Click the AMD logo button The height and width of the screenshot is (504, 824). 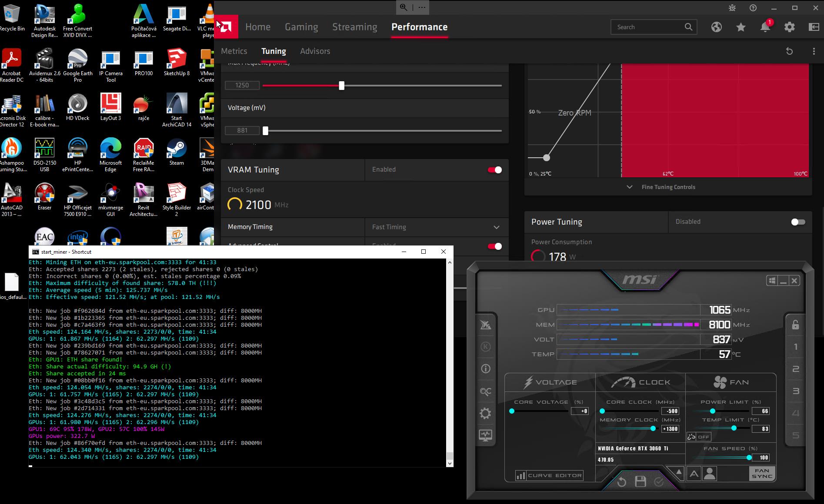coord(226,27)
